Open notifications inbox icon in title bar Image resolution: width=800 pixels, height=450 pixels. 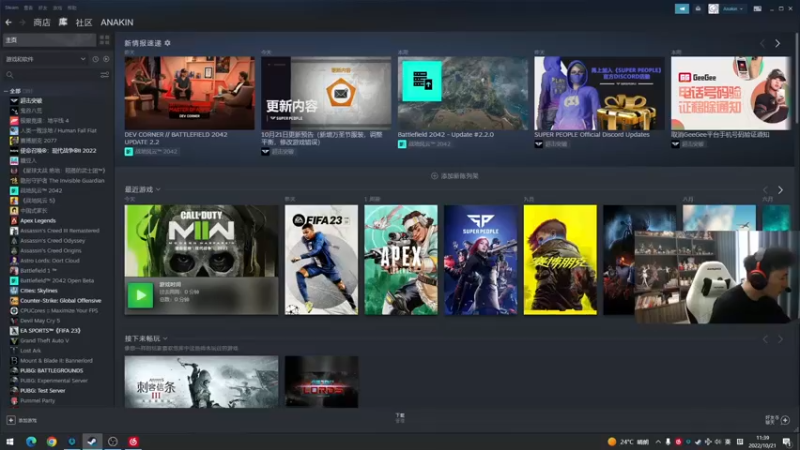(698, 9)
